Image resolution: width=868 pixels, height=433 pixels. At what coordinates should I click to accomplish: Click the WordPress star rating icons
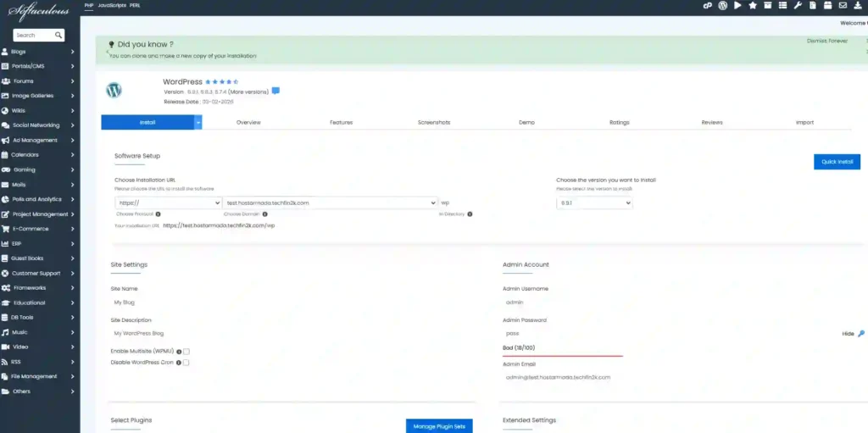click(222, 82)
